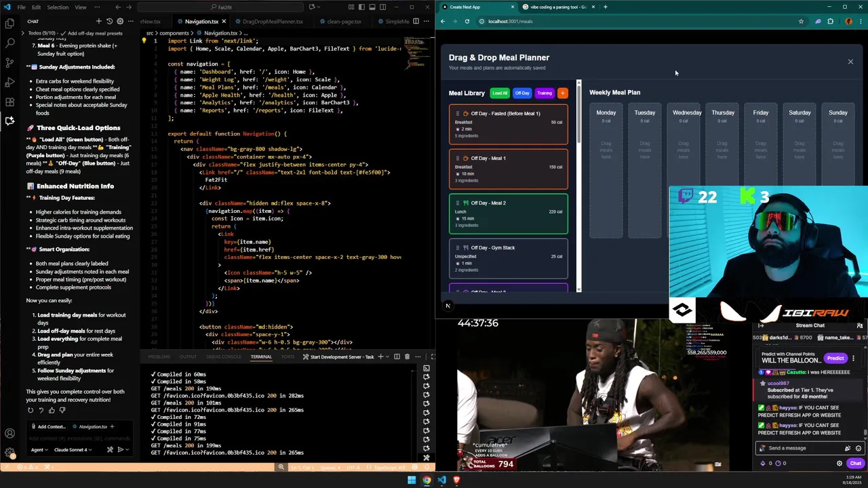
Task: Add a new meal with the orange plus button
Action: click(x=562, y=93)
